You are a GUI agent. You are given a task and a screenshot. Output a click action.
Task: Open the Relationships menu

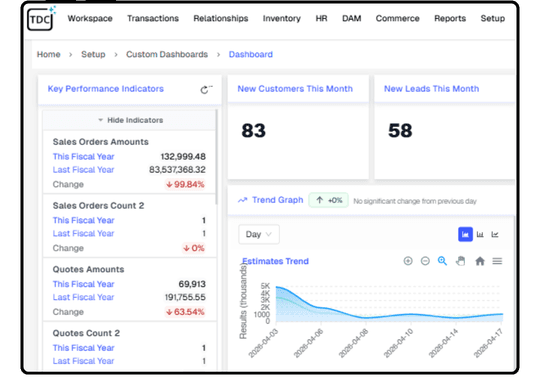tap(221, 18)
